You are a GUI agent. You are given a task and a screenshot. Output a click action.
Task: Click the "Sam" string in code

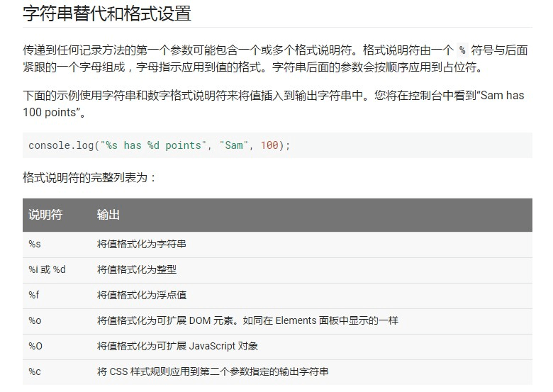pyautogui.click(x=234, y=145)
